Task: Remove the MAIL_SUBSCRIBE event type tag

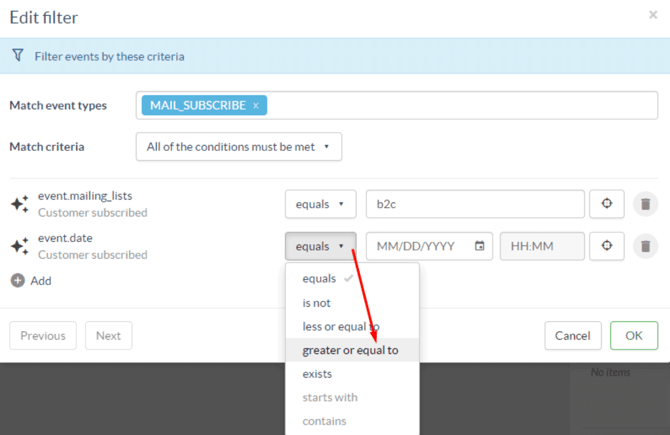Action: [256, 105]
